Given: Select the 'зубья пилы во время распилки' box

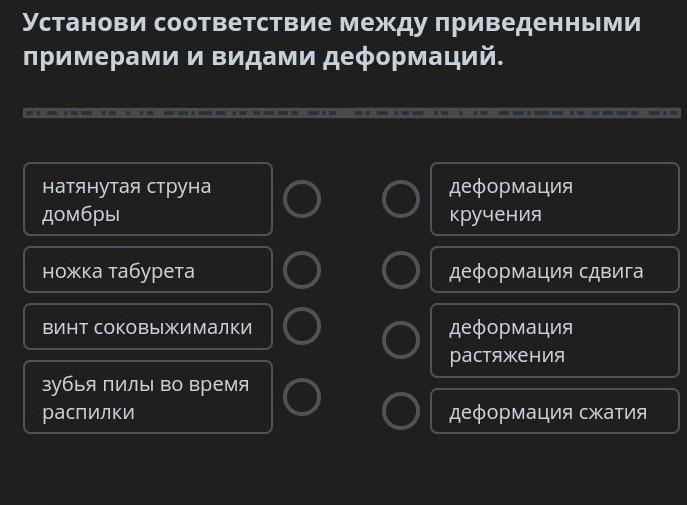Looking at the screenshot, I should click(x=148, y=397).
